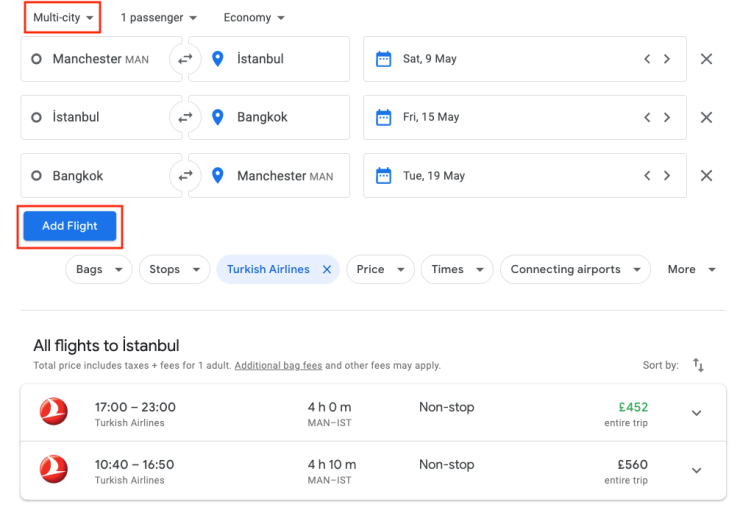The height and width of the screenshot is (513, 740).
Task: Open the Additional bag fees link
Action: pyautogui.click(x=278, y=366)
